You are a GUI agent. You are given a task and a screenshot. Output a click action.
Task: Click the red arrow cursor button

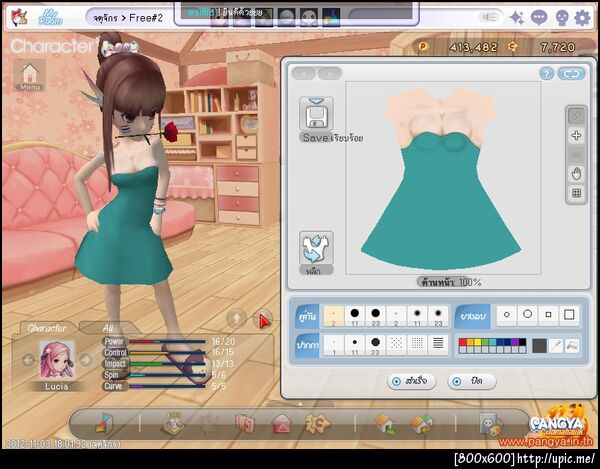(263, 320)
